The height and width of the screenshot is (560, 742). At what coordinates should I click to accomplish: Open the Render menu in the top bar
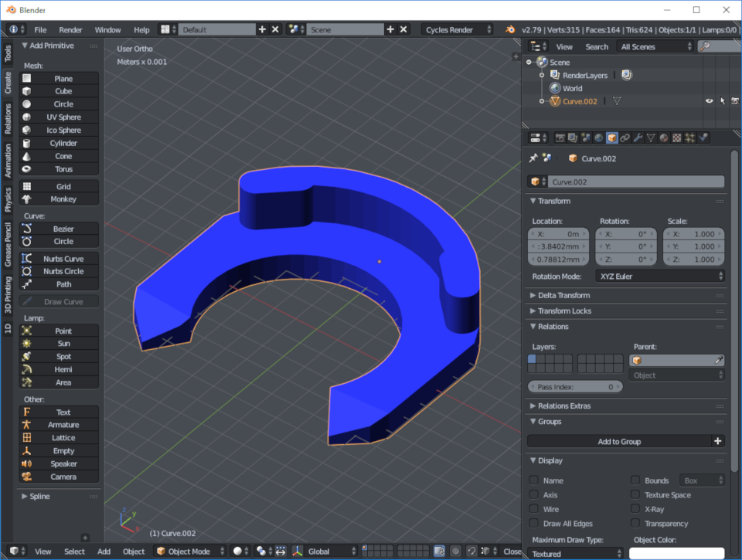[x=70, y=30]
